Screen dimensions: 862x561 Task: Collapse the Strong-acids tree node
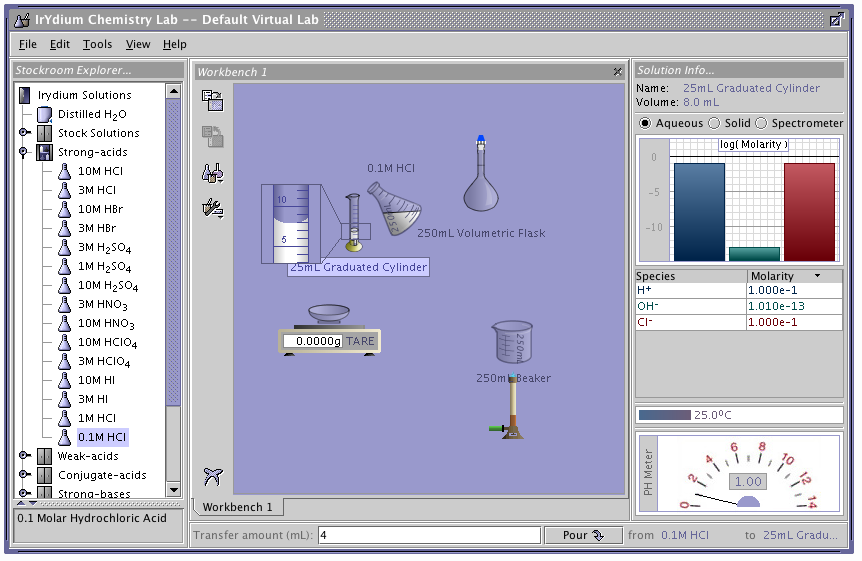coord(23,152)
